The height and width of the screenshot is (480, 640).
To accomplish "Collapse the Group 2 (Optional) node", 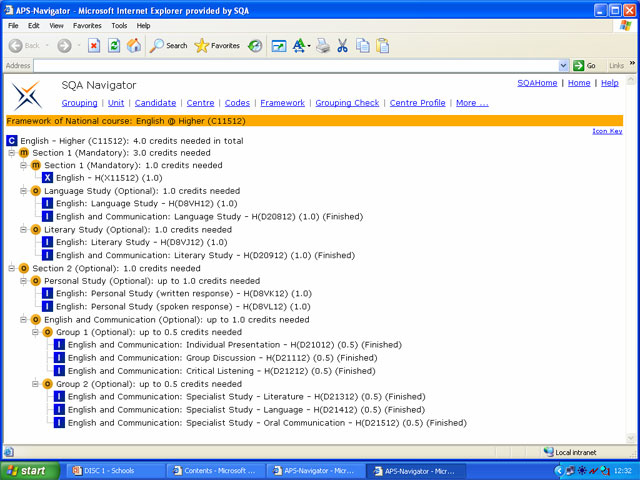I will coord(35,384).
